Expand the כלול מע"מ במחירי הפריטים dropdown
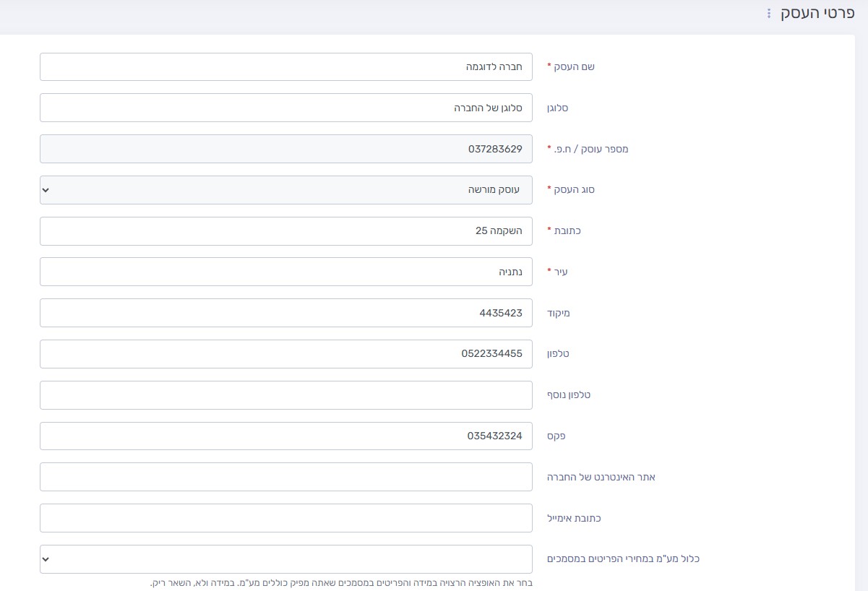The width and height of the screenshot is (868, 591). coord(285,559)
